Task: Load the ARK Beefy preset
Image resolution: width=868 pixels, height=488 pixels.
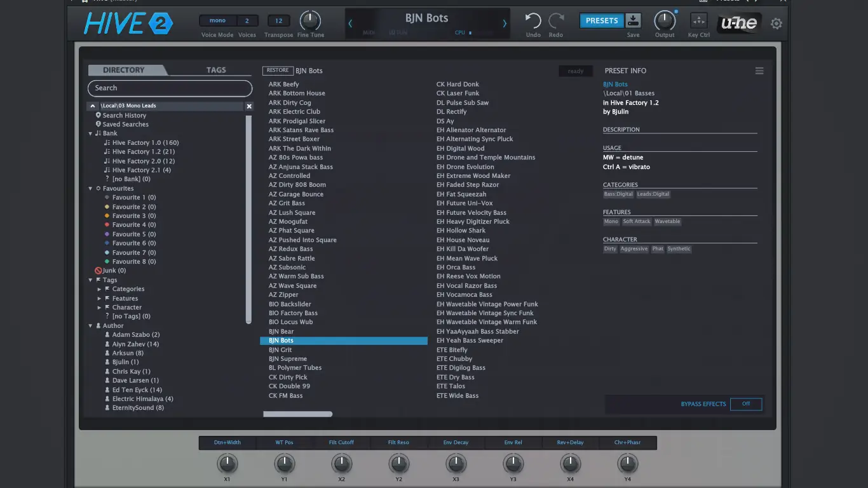Action: [x=283, y=85]
